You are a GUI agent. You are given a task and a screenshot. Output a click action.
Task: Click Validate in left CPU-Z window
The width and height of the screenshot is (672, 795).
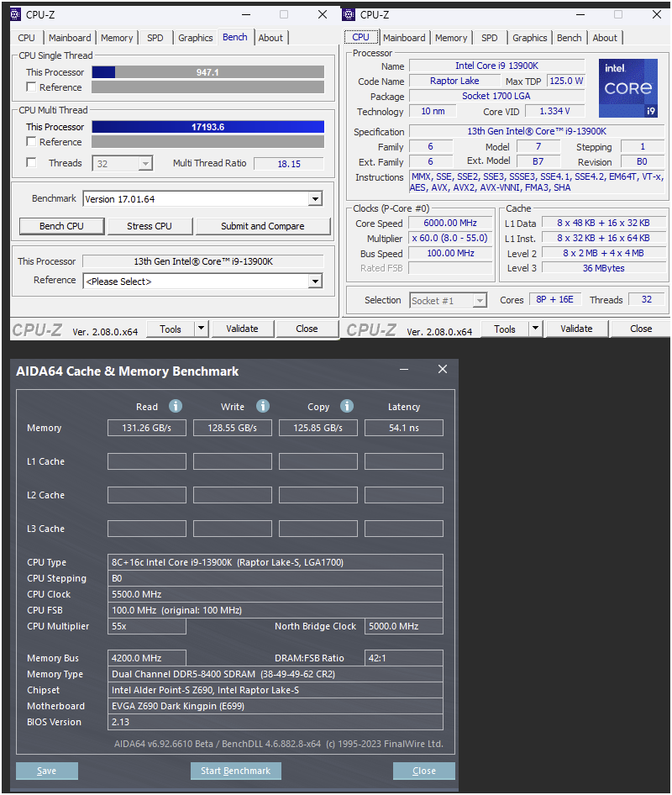click(242, 329)
